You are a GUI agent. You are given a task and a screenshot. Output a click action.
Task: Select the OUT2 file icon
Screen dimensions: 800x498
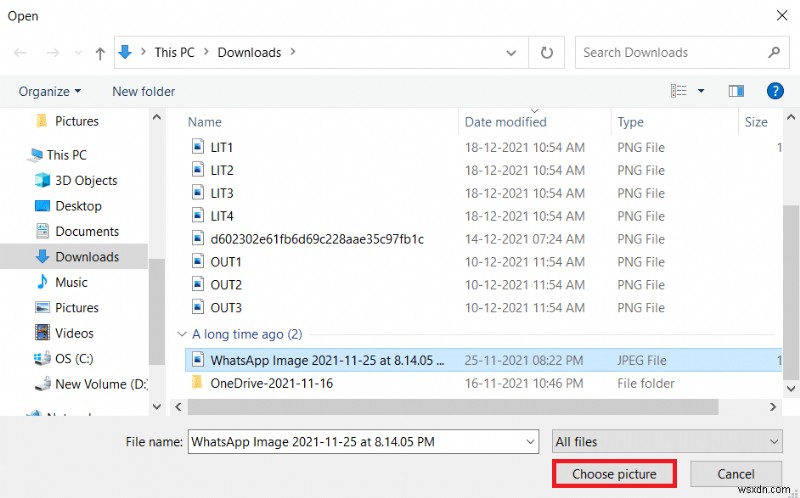click(198, 284)
